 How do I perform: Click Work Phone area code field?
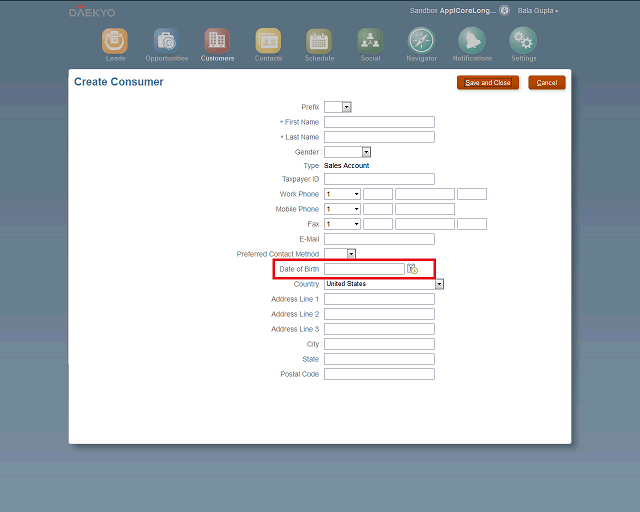click(378, 194)
